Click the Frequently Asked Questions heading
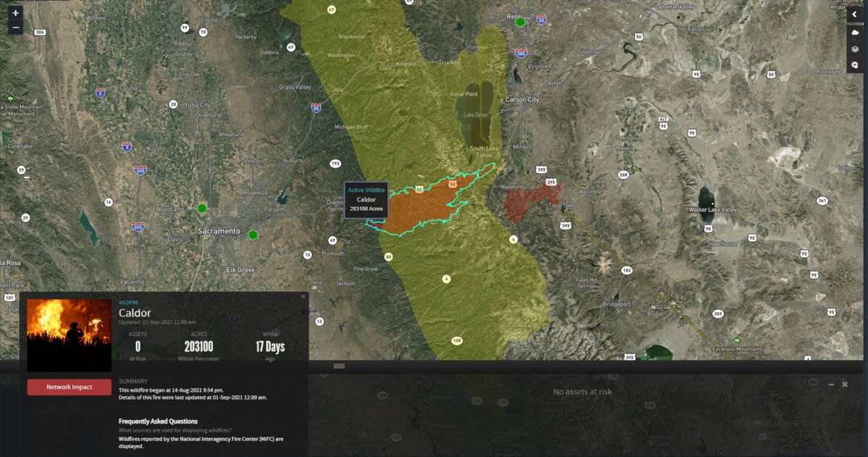 pyautogui.click(x=158, y=422)
